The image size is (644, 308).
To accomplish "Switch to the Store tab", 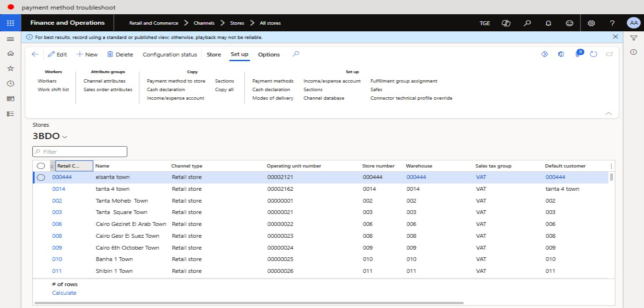I will pyautogui.click(x=214, y=55).
